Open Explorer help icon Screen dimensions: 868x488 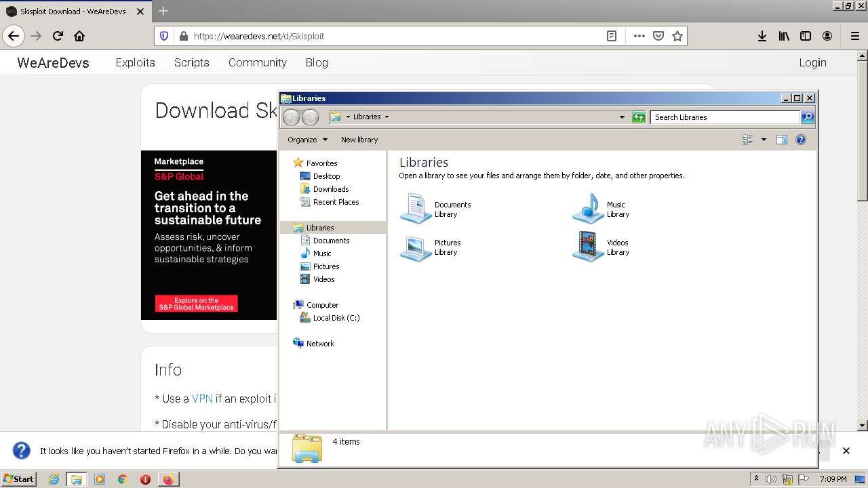coord(800,140)
